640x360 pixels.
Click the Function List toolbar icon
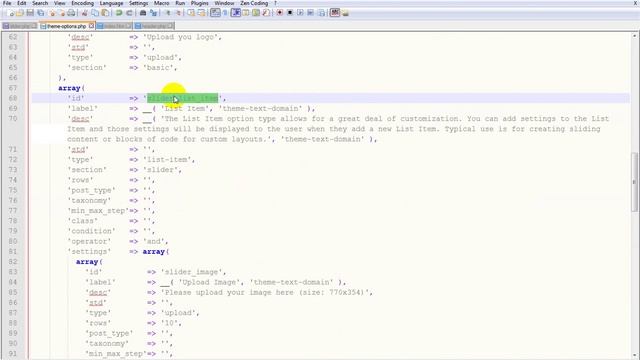pos(266,13)
